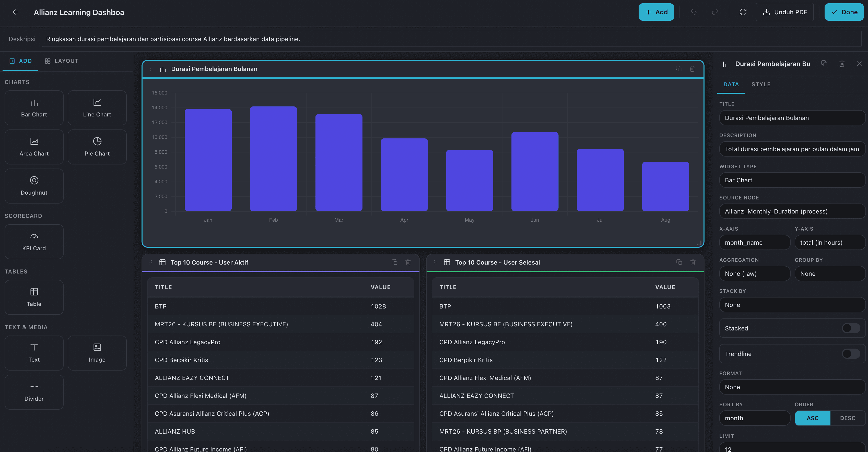Add an Image widget
This screenshot has height=452, width=868.
coord(97,353)
